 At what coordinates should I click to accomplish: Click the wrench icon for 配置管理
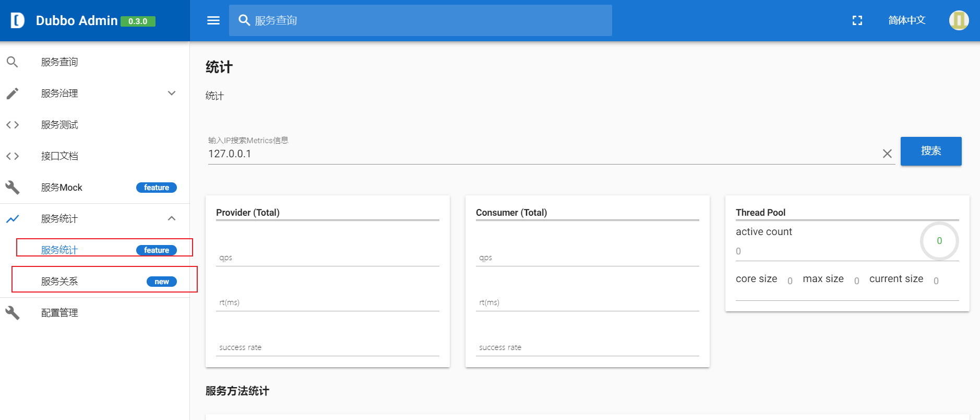pos(13,313)
